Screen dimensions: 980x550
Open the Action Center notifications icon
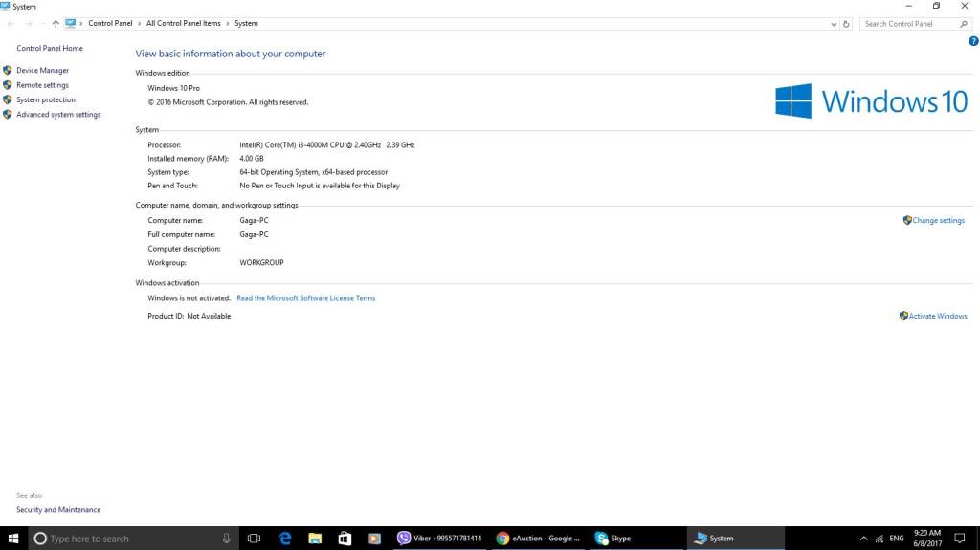(959, 539)
